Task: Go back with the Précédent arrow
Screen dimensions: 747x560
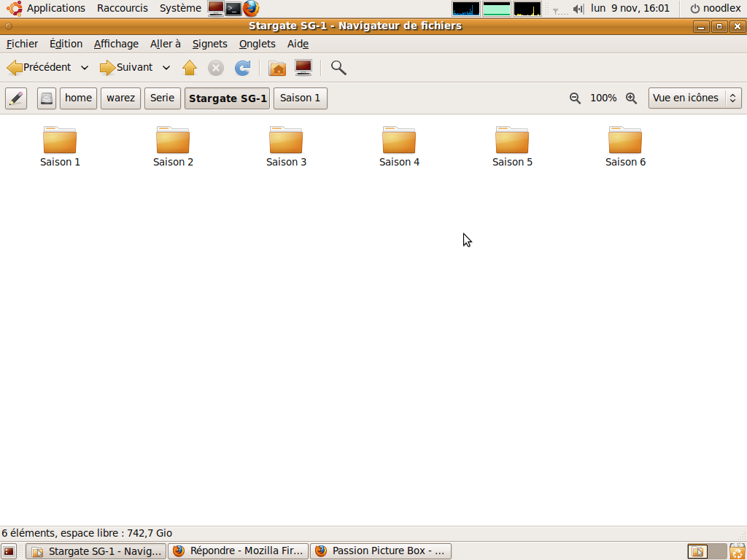Action: point(39,68)
